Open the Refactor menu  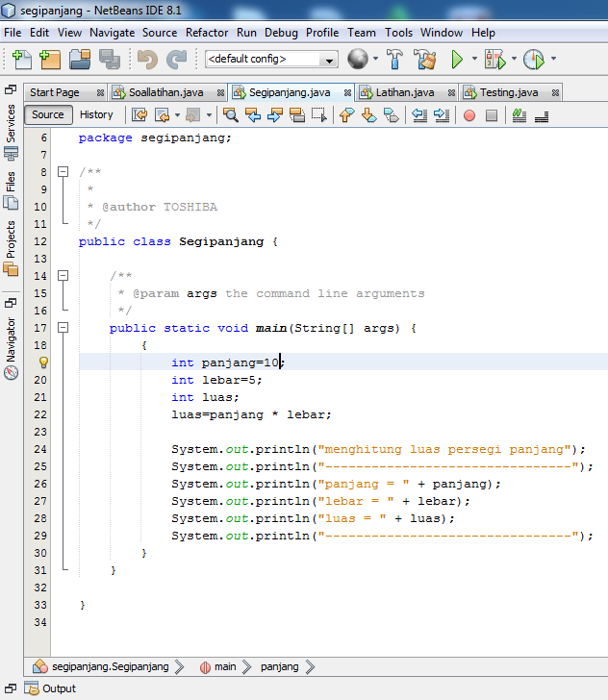(x=207, y=32)
